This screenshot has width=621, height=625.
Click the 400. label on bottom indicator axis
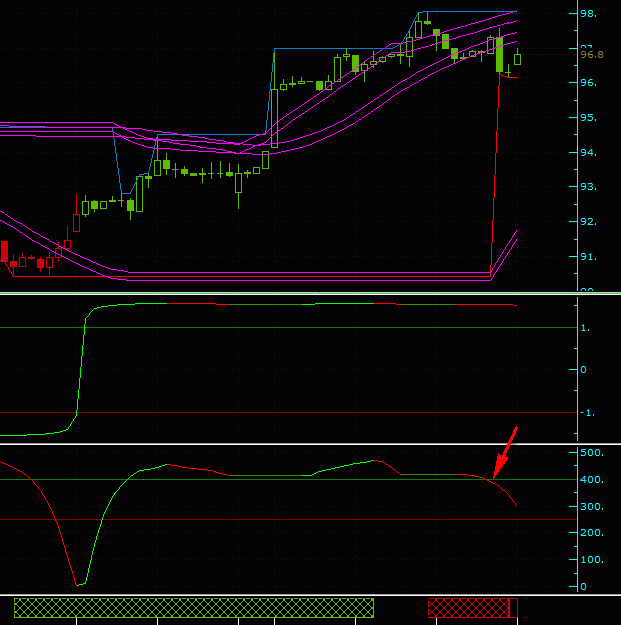(x=592, y=480)
